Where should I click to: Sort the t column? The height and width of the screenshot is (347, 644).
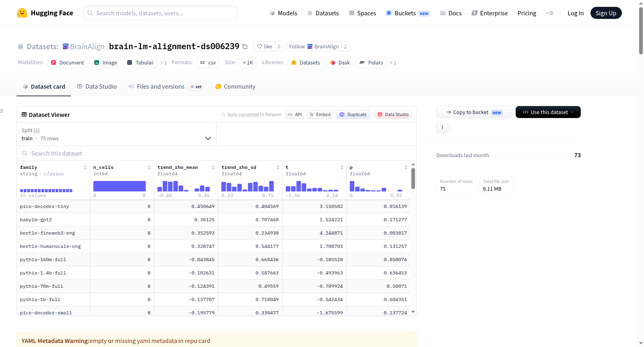coord(342,167)
